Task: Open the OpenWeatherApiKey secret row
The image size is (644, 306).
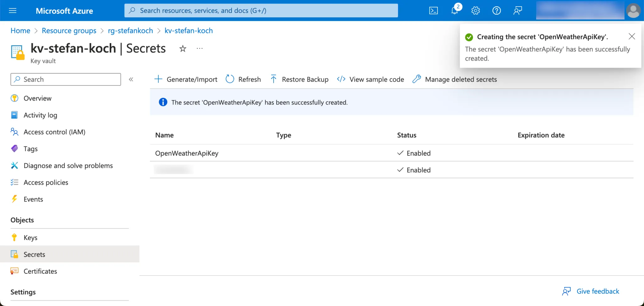Action: [187, 153]
